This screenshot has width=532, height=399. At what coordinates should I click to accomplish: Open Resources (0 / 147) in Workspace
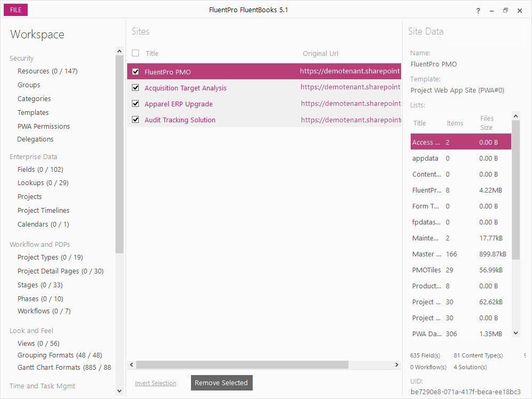pyautogui.click(x=47, y=71)
